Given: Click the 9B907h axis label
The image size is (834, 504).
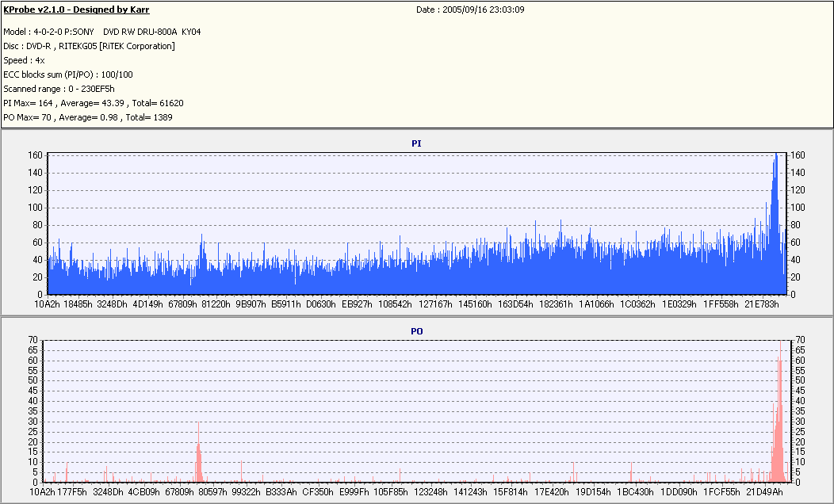Looking at the screenshot, I should point(251,304).
